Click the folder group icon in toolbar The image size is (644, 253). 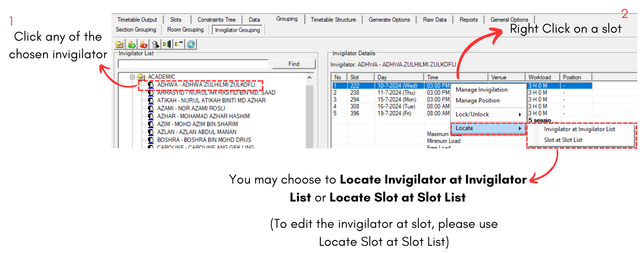point(119,44)
